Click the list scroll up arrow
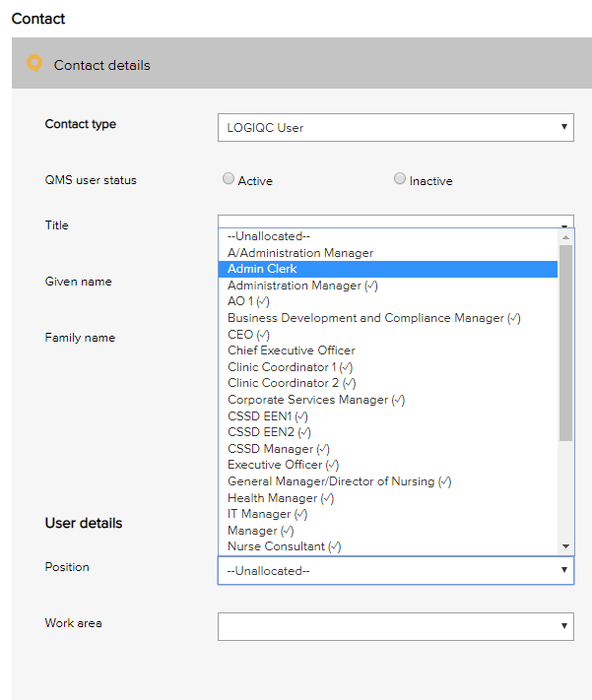This screenshot has width=592, height=700. (x=565, y=237)
